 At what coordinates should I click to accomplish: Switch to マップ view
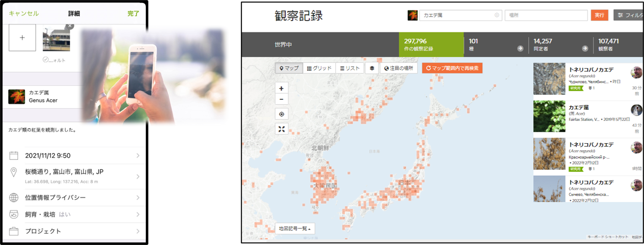click(289, 68)
